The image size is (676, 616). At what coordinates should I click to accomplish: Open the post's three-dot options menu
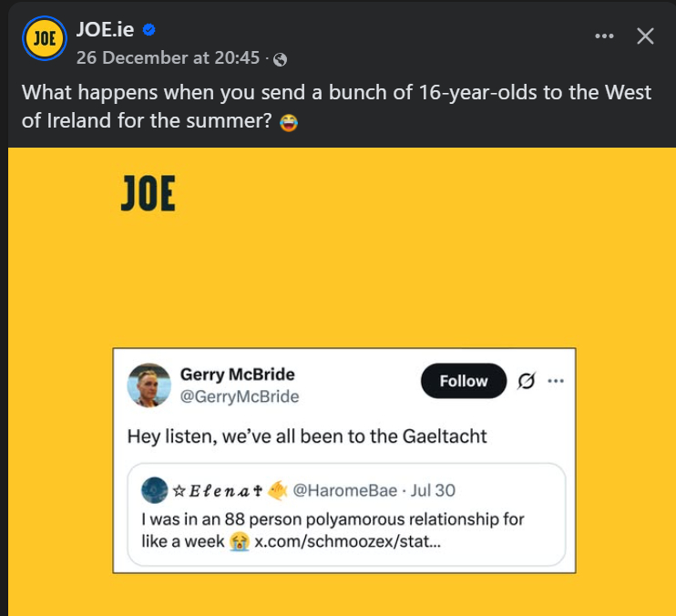coord(604,36)
